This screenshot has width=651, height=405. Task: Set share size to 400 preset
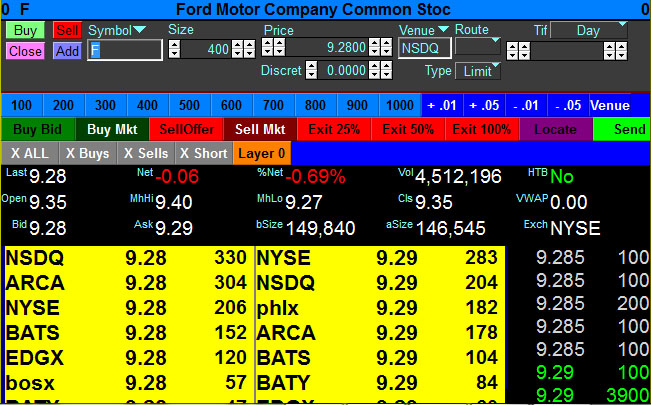click(x=147, y=105)
